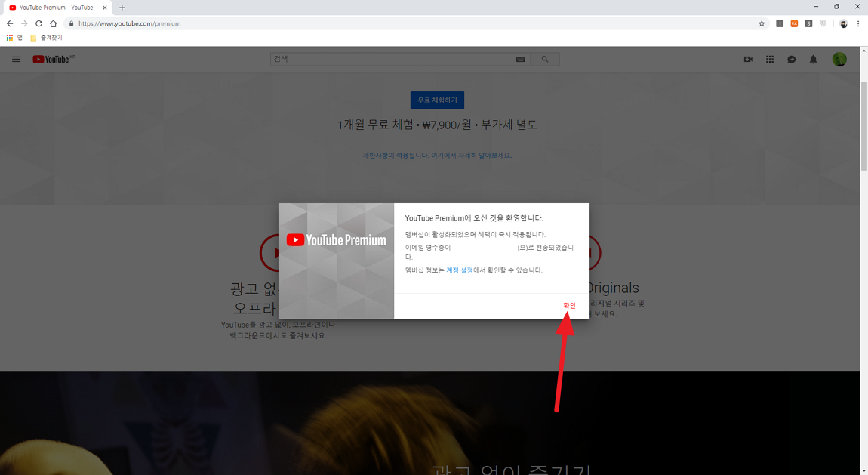This screenshot has width=868, height=475.
Task: Open Chrome profile avatar
Action: (843, 24)
